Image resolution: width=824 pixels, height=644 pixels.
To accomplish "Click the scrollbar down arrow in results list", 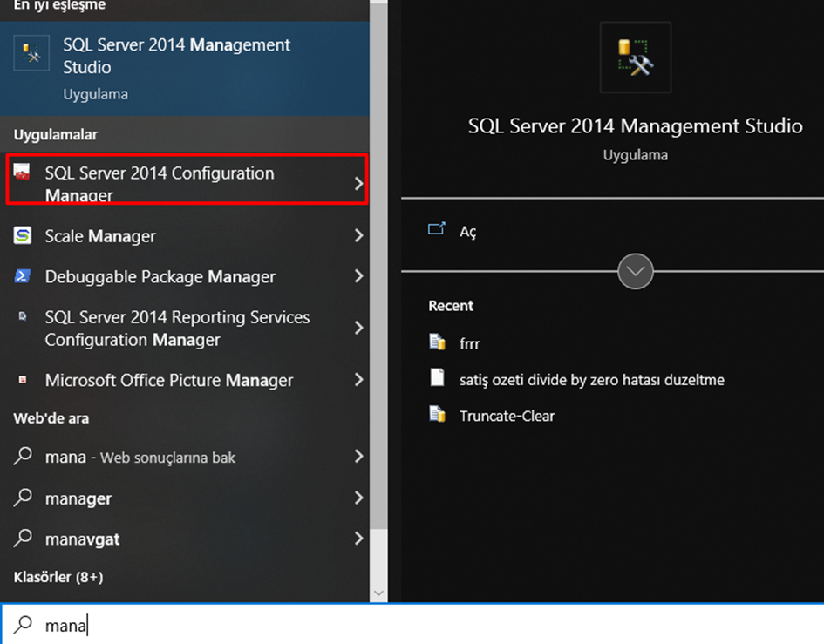I will pyautogui.click(x=379, y=593).
